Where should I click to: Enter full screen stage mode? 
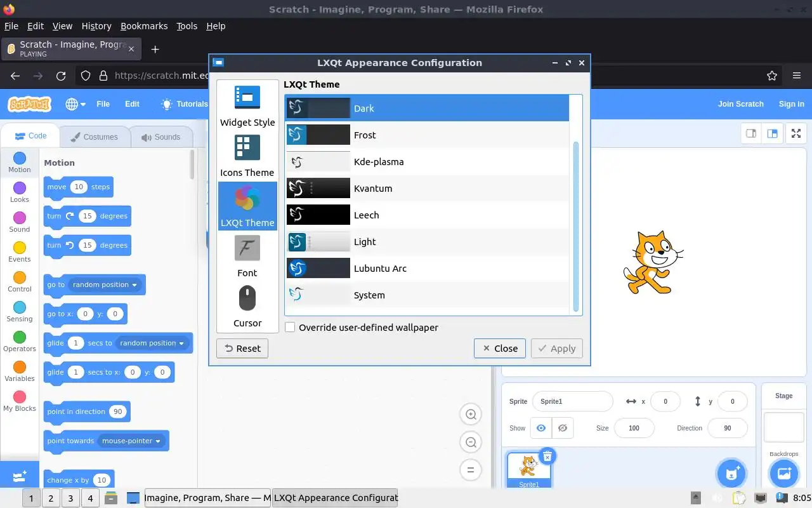click(796, 133)
